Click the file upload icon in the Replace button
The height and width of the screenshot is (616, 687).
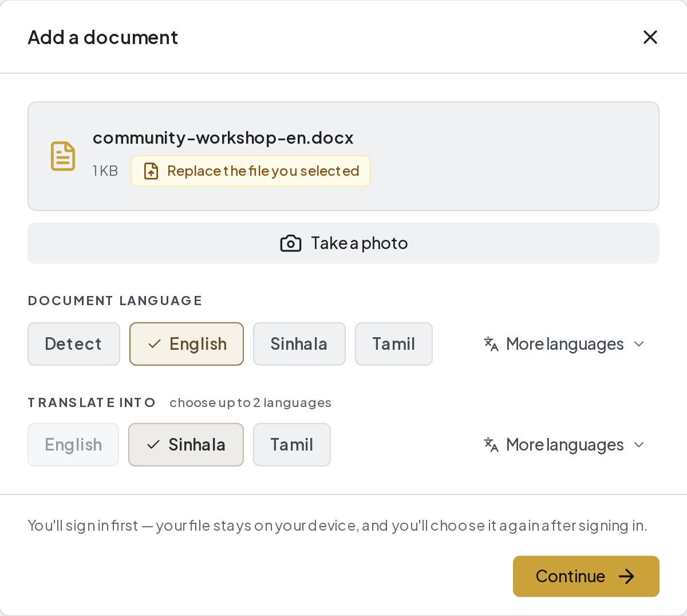pos(151,171)
